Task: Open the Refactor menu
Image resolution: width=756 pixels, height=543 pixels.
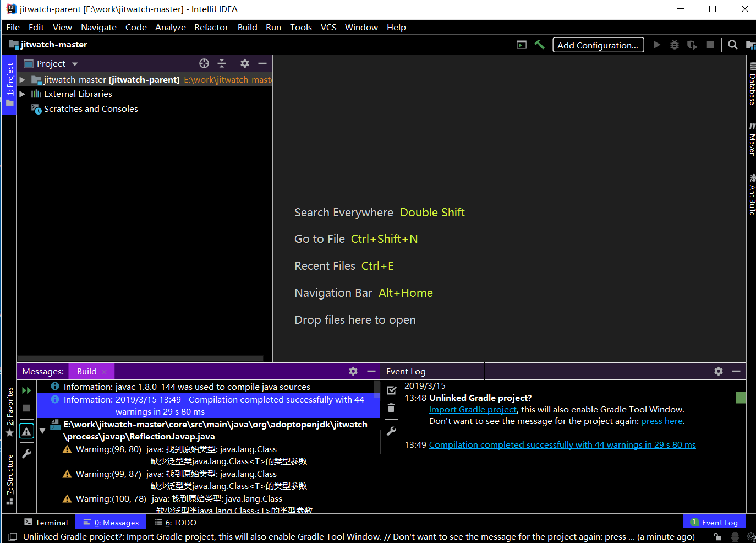Action: (211, 27)
